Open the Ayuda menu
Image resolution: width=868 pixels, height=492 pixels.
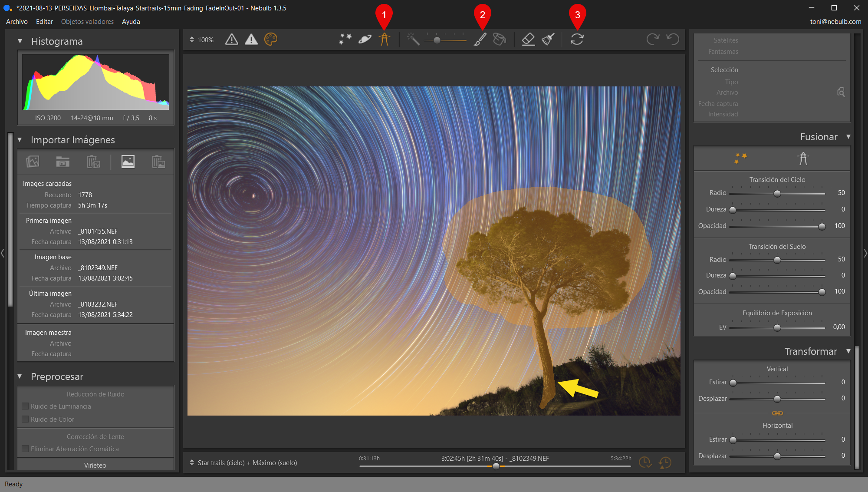[131, 21]
